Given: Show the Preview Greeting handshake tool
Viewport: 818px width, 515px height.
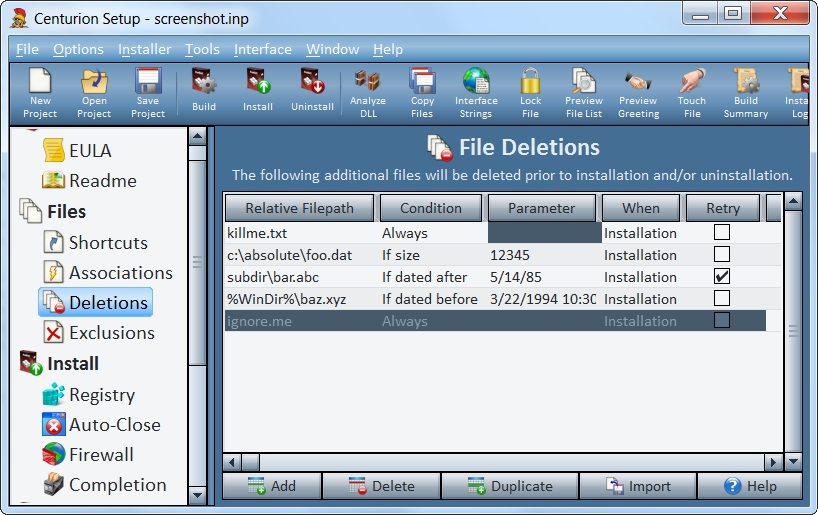Looking at the screenshot, I should pyautogui.click(x=639, y=93).
